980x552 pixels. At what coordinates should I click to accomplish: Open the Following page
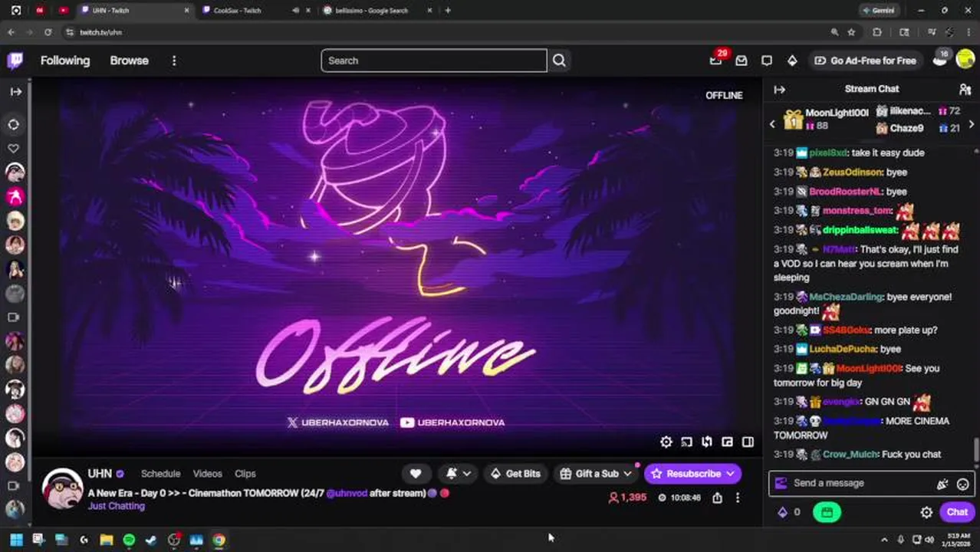[x=65, y=61]
